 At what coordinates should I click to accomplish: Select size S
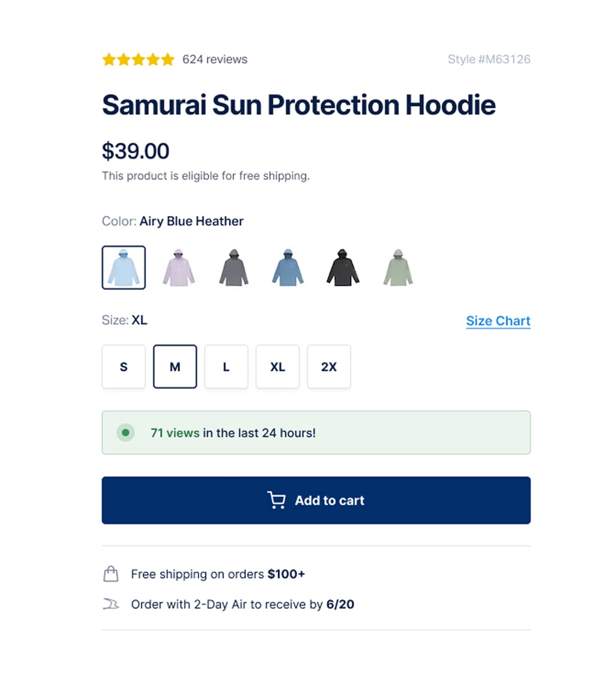123,367
